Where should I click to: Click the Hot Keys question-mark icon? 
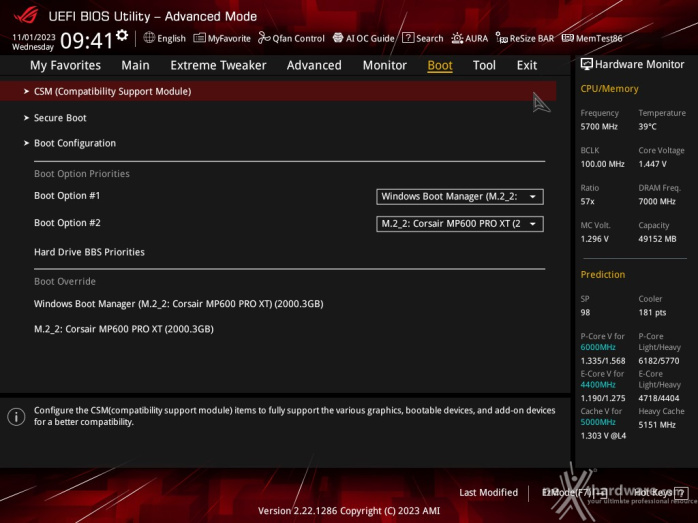[x=680, y=493]
